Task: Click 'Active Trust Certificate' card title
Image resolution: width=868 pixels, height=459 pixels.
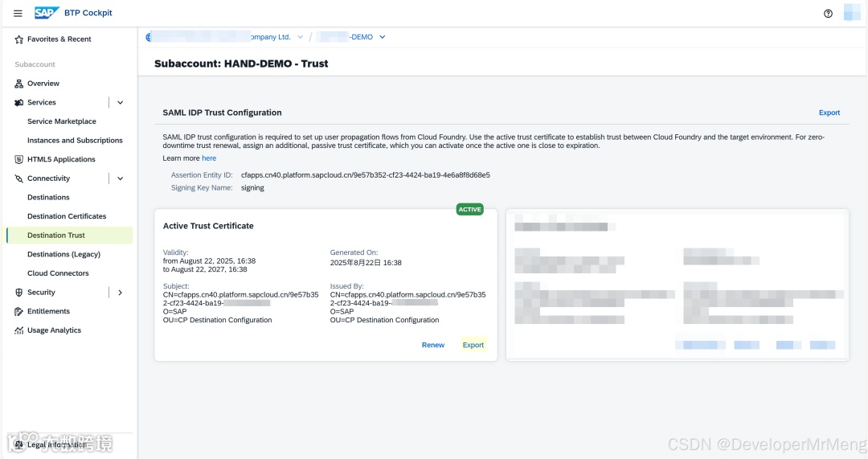Action: point(208,226)
